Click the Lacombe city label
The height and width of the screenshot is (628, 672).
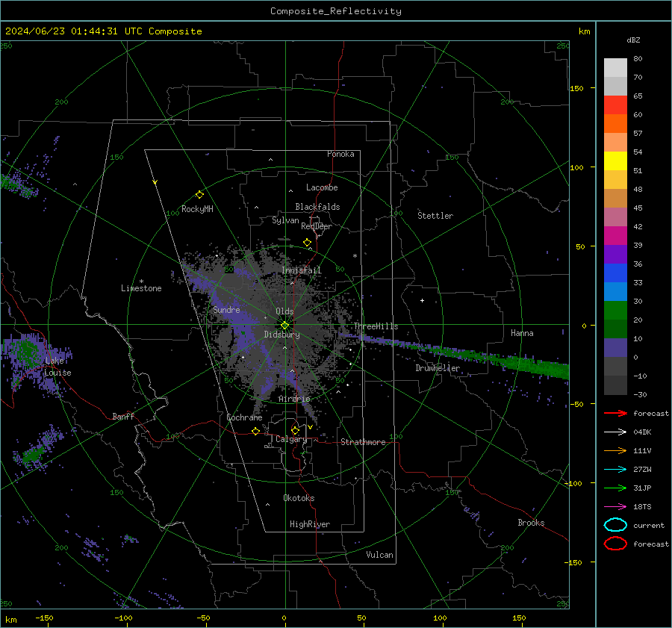click(x=322, y=187)
